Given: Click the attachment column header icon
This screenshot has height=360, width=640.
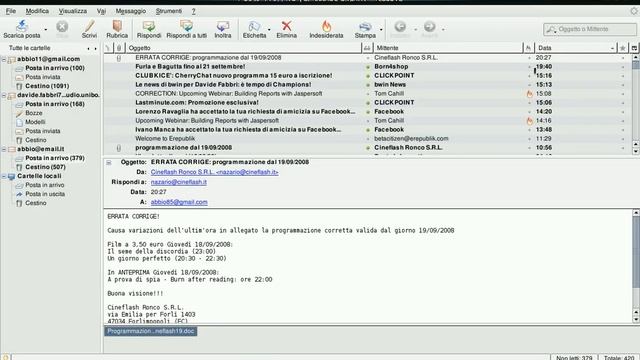Looking at the screenshot, I should click(119, 48).
